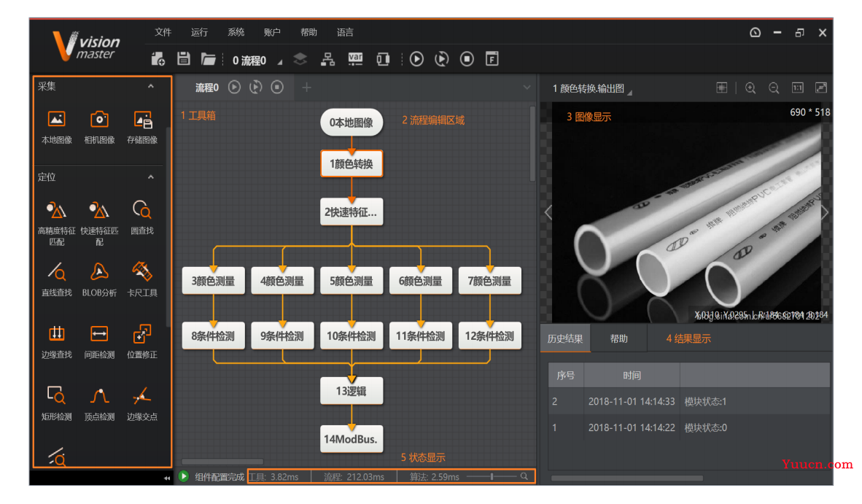Select the 矩形检测 rectangle detection tool
Screen dimensions: 862x504
57,404
